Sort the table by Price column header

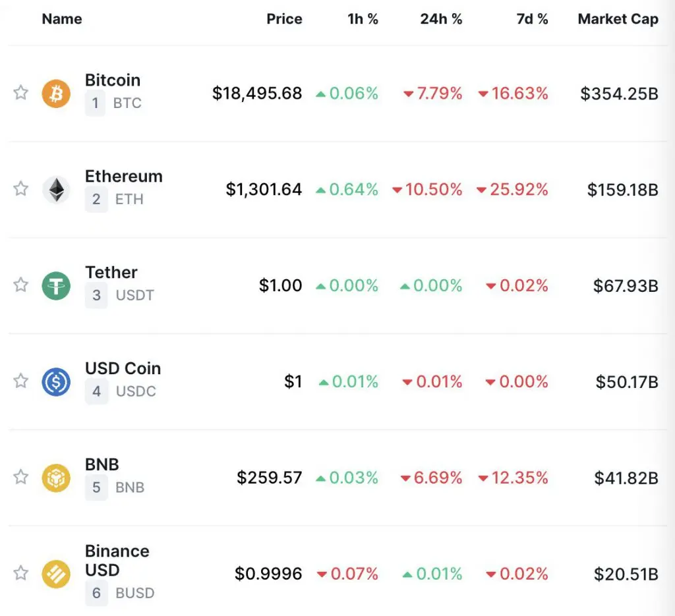click(x=284, y=19)
